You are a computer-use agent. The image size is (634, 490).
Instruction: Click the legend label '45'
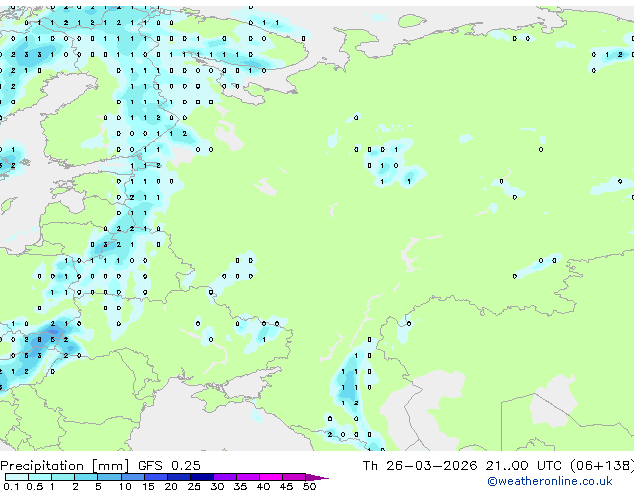pos(286,486)
